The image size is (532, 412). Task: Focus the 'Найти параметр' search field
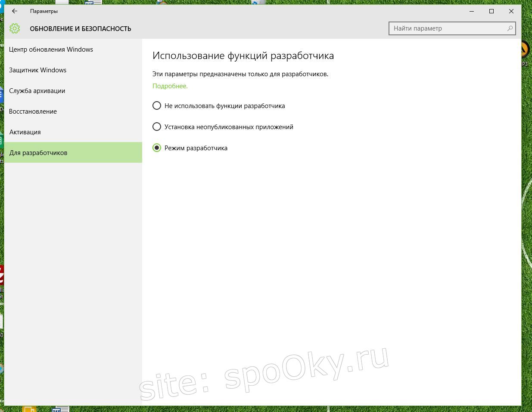coord(452,28)
